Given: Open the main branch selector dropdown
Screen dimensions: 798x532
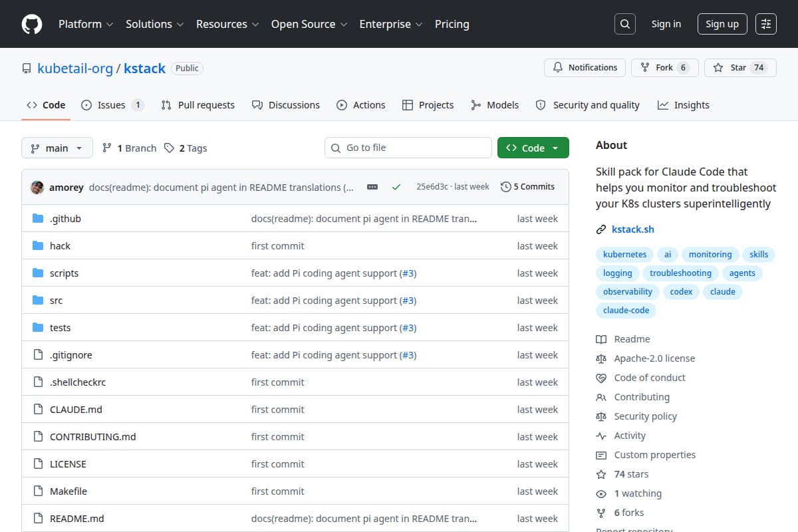Looking at the screenshot, I should point(57,148).
